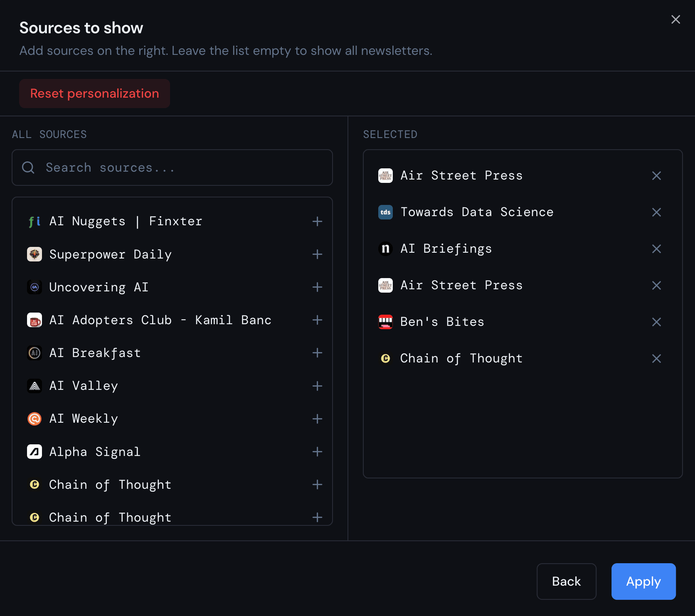The height and width of the screenshot is (616, 695).
Task: Add AI Adopters Club - Kamil Banc
Action: click(317, 320)
